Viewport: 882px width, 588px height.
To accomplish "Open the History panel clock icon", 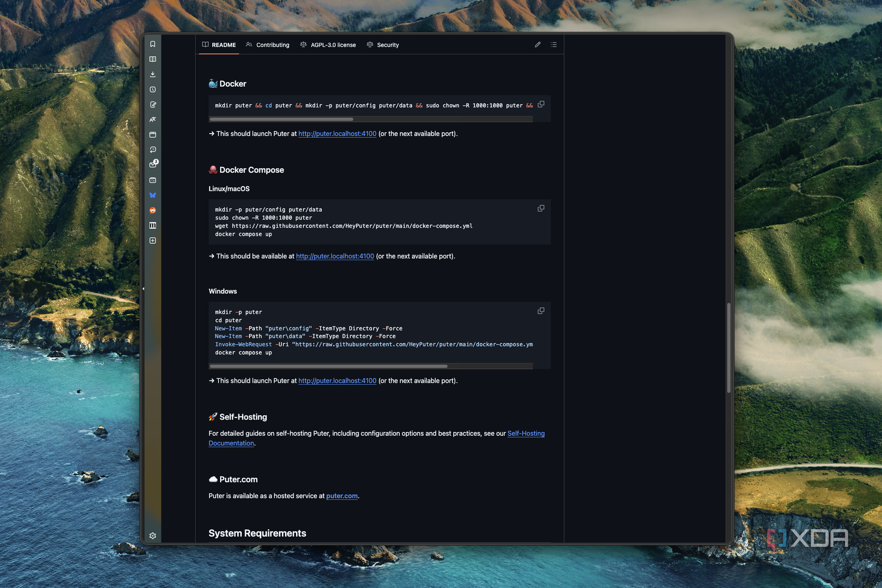I will click(152, 89).
